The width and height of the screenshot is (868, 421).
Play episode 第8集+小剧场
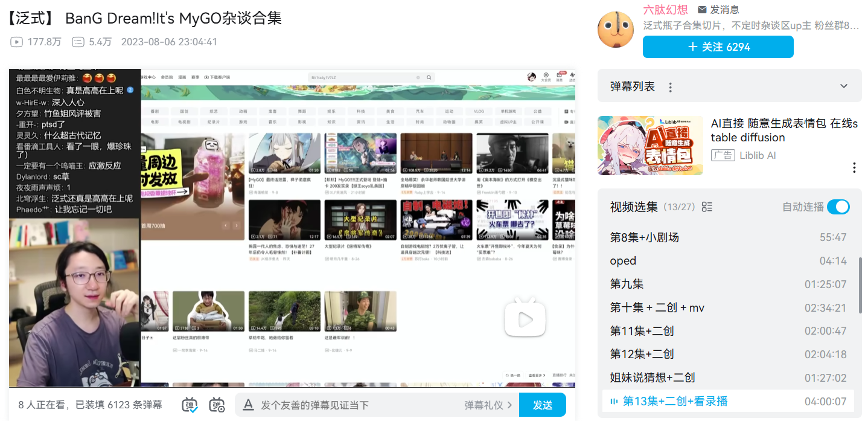[x=728, y=237]
